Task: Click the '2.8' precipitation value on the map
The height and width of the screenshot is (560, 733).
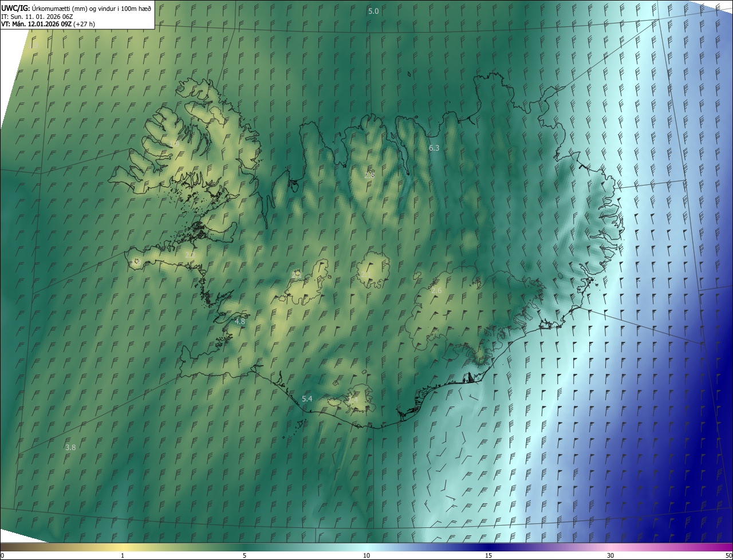Action: [369, 175]
